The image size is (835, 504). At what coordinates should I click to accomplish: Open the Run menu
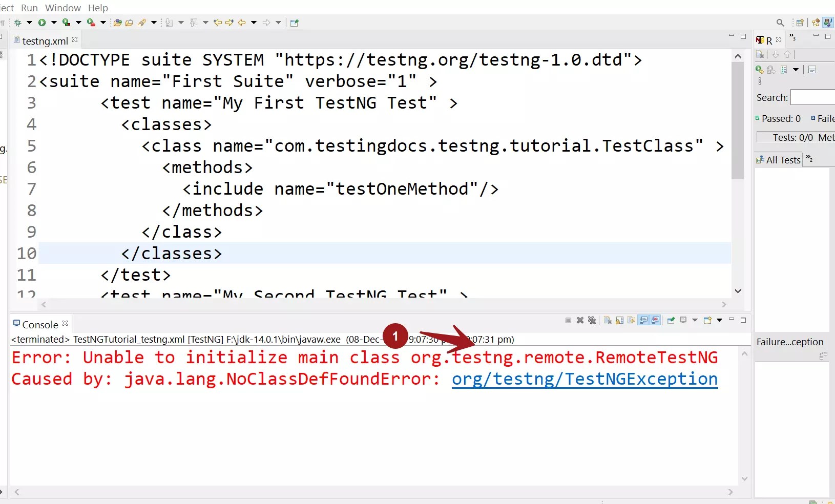pyautogui.click(x=29, y=8)
